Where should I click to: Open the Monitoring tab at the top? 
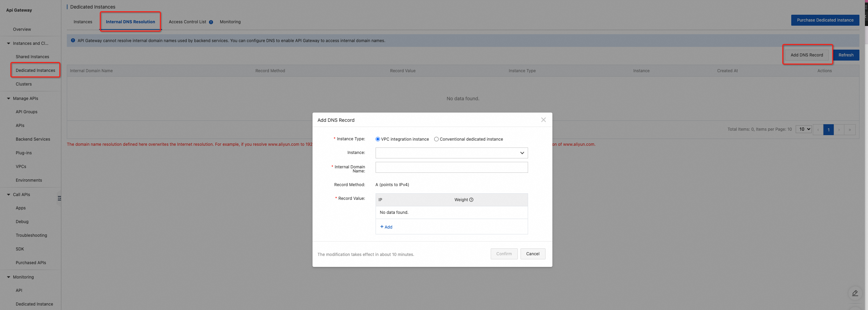coord(230,22)
